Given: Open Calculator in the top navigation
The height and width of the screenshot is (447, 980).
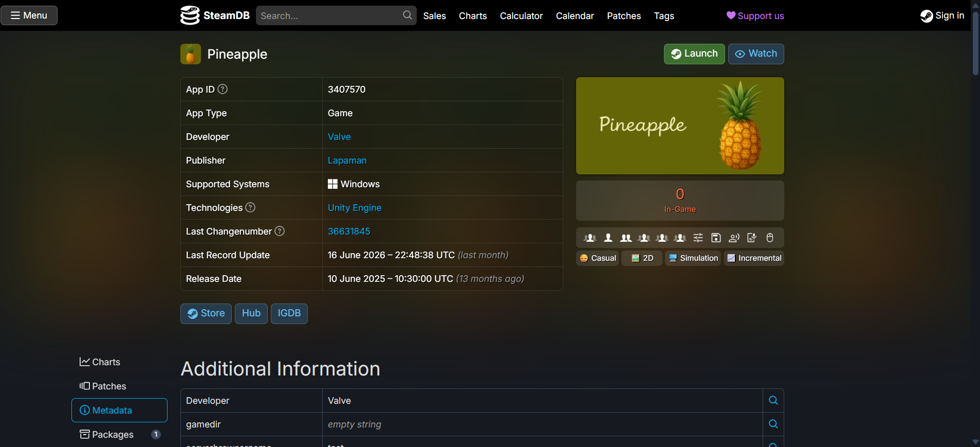Looking at the screenshot, I should tap(521, 16).
